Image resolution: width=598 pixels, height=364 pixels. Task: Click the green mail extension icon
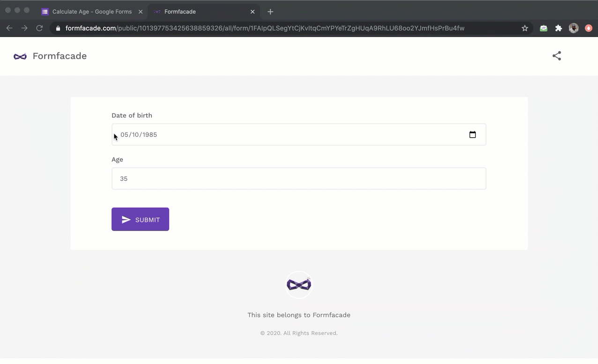(x=544, y=28)
